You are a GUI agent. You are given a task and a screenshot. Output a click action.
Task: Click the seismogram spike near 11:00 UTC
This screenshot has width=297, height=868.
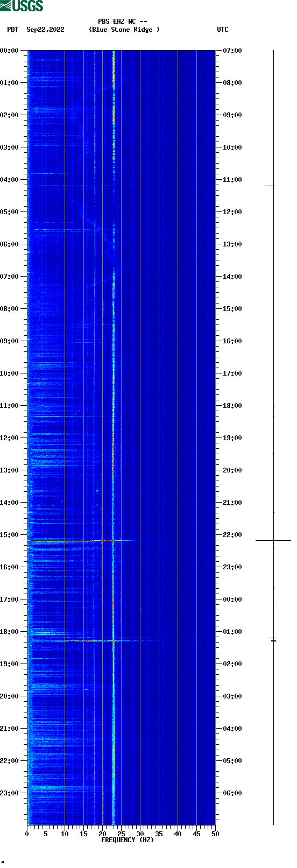click(x=270, y=186)
